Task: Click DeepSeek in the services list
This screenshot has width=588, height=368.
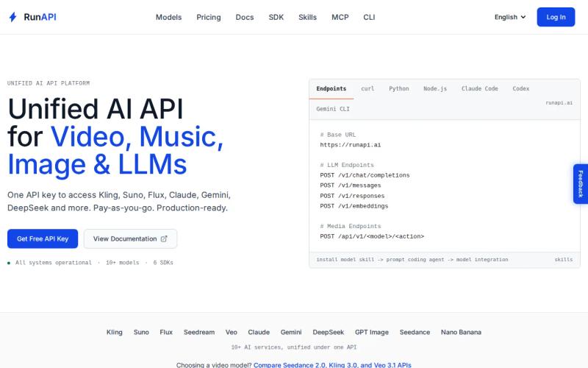Action: click(328, 332)
